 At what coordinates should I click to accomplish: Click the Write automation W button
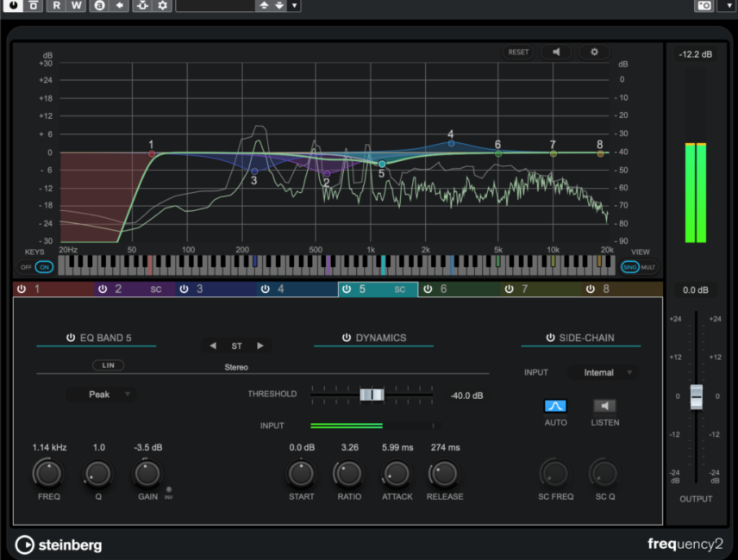coord(76,6)
